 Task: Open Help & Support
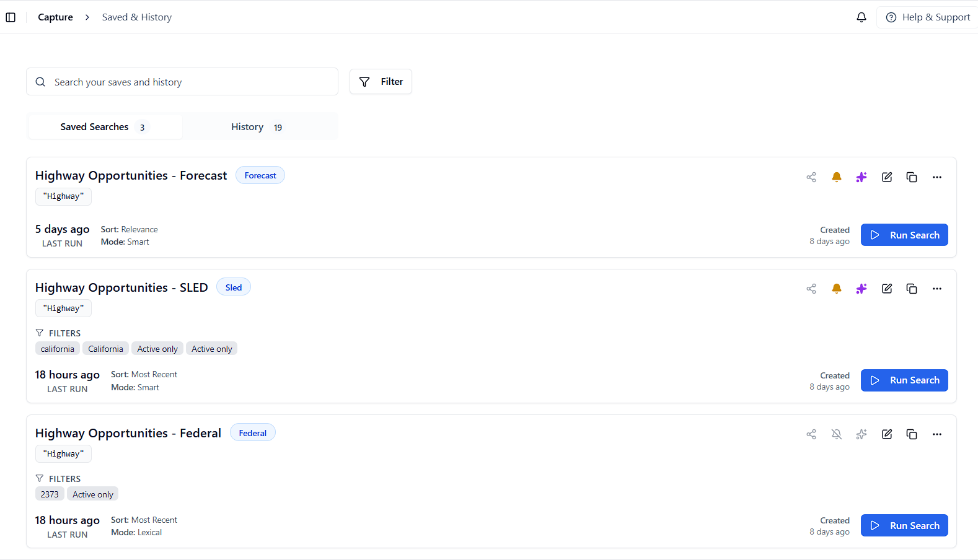[928, 17]
